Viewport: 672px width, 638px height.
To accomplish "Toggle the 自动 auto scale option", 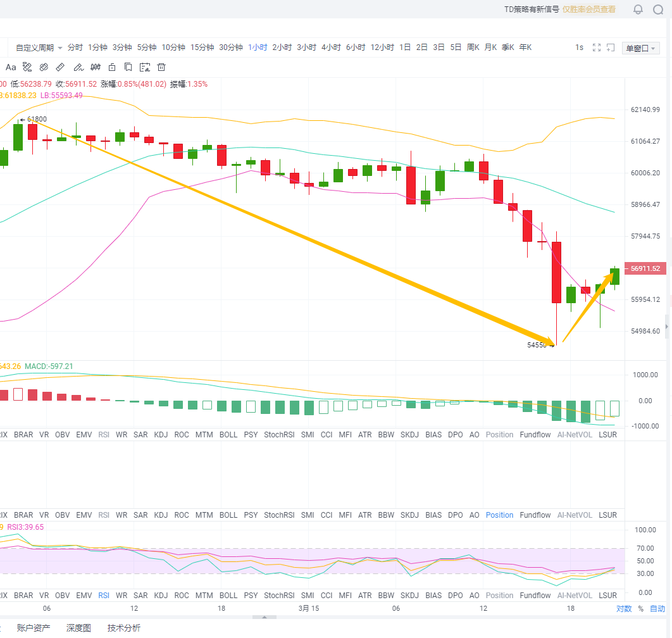I will 657,609.
